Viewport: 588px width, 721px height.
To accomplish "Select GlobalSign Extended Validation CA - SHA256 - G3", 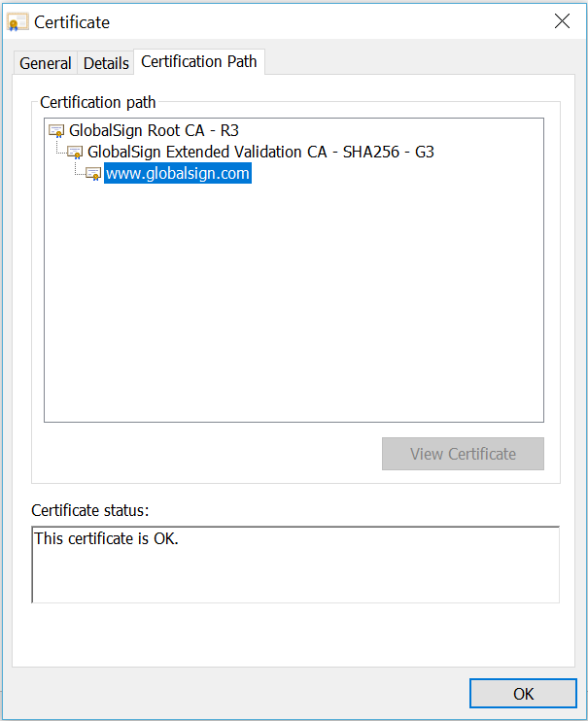I will coord(260,153).
